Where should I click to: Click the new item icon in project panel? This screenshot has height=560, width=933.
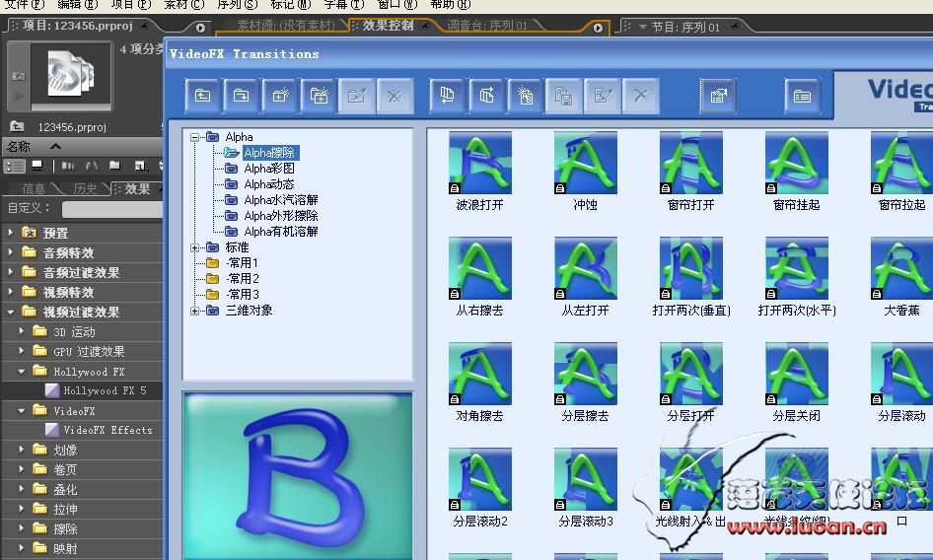(140, 166)
